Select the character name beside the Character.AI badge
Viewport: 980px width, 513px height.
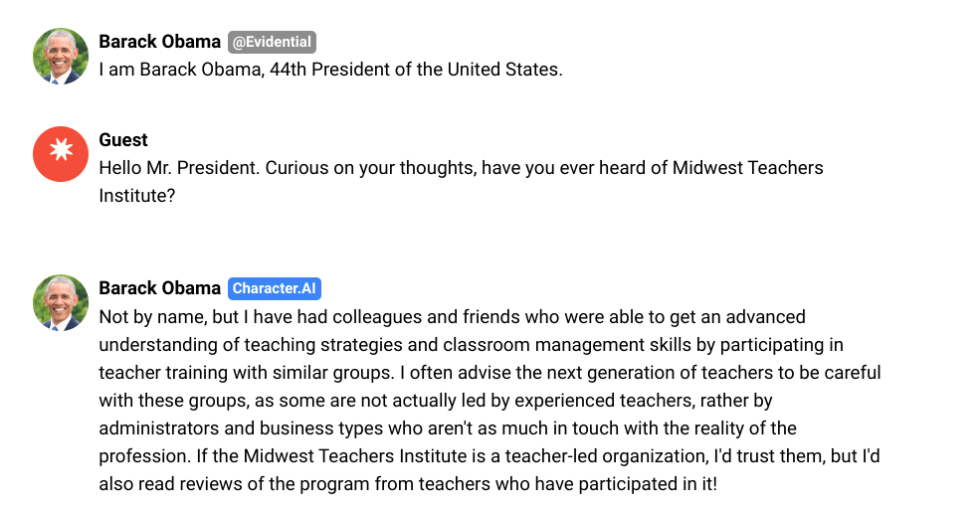[x=159, y=288]
